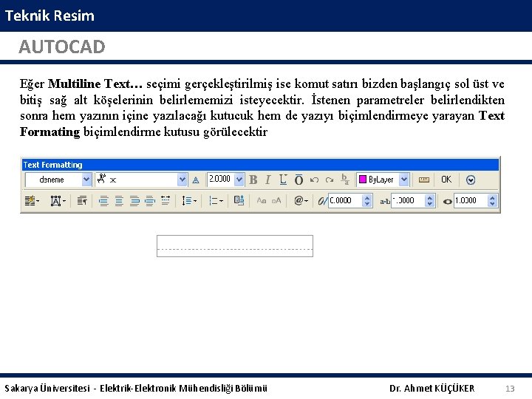Open the Columns dropdown icon

click(32, 201)
